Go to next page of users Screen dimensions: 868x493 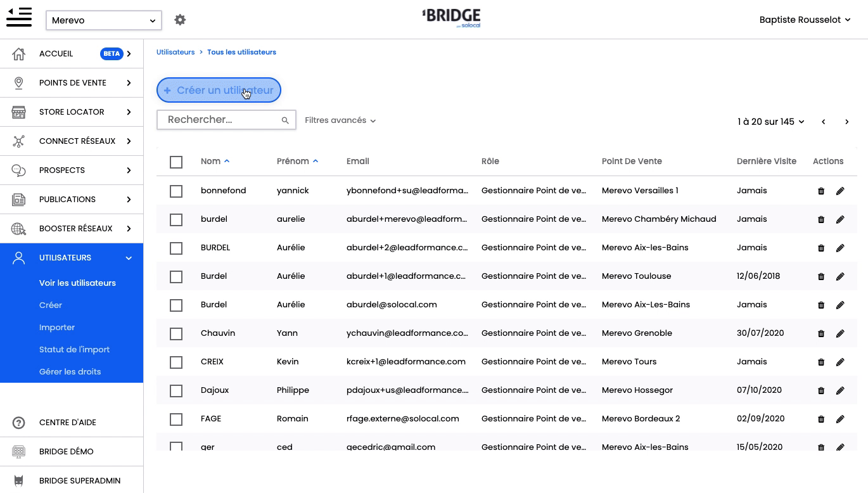tap(846, 122)
